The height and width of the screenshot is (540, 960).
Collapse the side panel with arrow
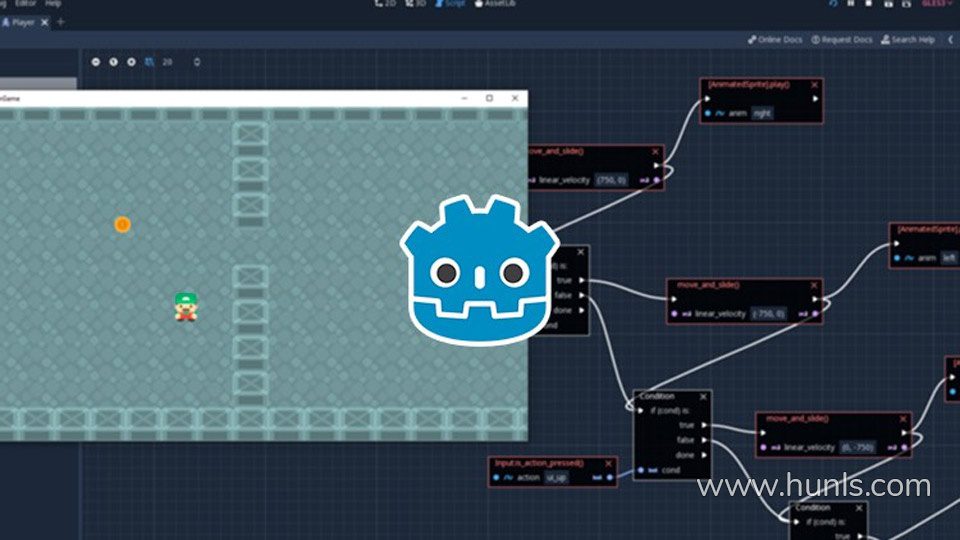(951, 40)
